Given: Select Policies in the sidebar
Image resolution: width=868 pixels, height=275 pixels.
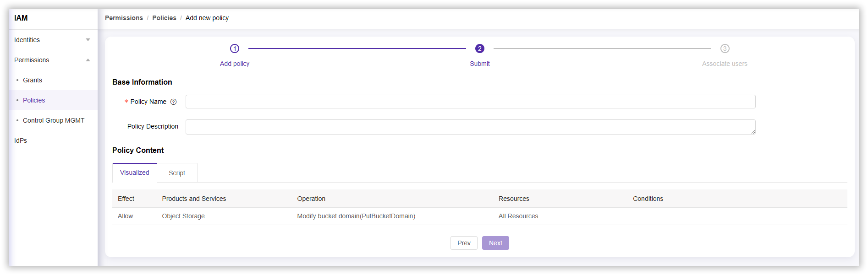Looking at the screenshot, I should pos(34,100).
